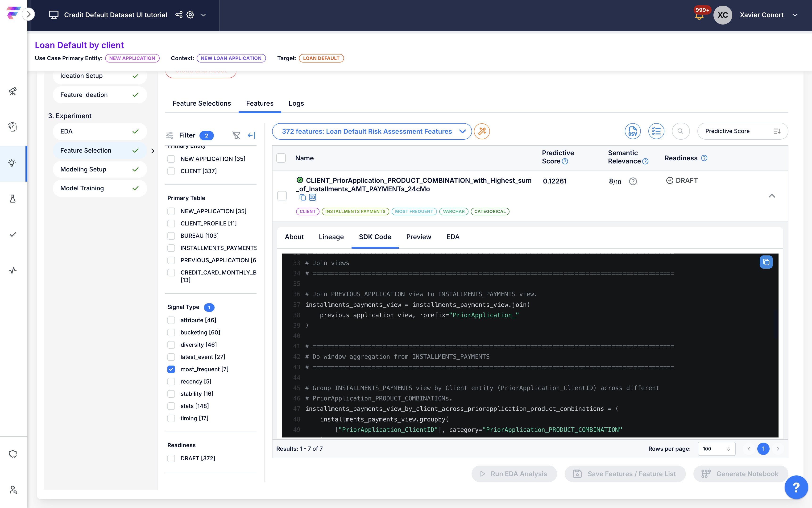Screen dimensions: 812x508
Task: Switch to the Lineage tab
Action: 331,237
